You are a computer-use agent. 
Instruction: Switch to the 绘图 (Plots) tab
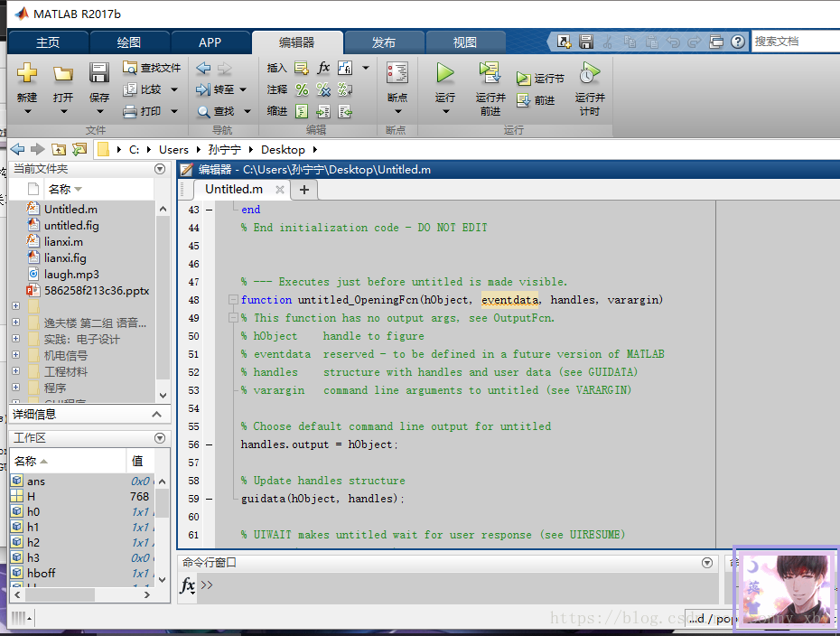pos(129,42)
